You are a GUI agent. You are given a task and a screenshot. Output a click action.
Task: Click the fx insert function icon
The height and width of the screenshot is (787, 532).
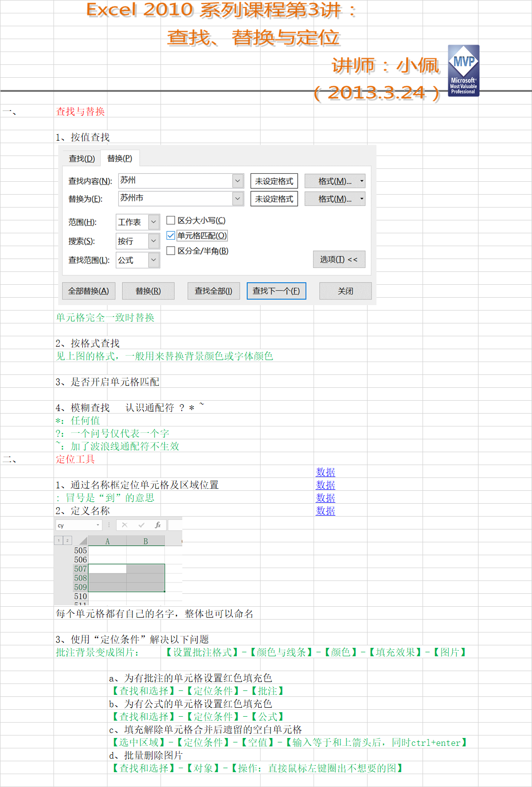pos(158,525)
